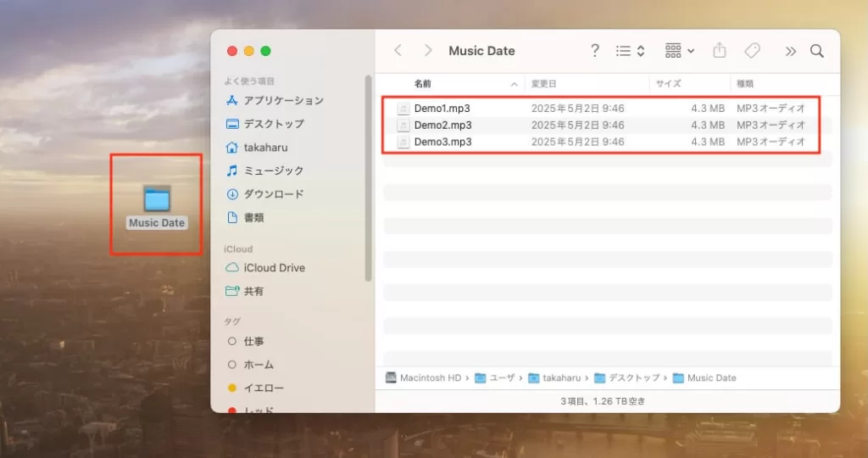Open the Finder search magnifier icon
The height and width of the screenshot is (458, 868).
(x=816, y=51)
